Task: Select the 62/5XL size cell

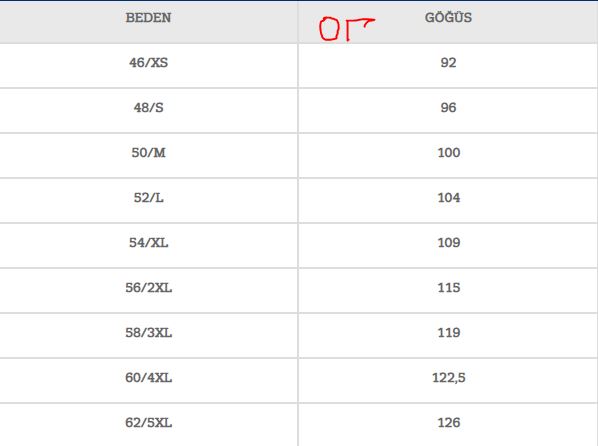Action: pyautogui.click(x=148, y=423)
